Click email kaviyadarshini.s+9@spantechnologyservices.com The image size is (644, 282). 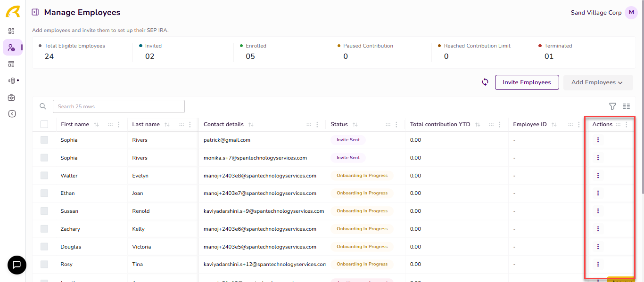pyautogui.click(x=264, y=211)
